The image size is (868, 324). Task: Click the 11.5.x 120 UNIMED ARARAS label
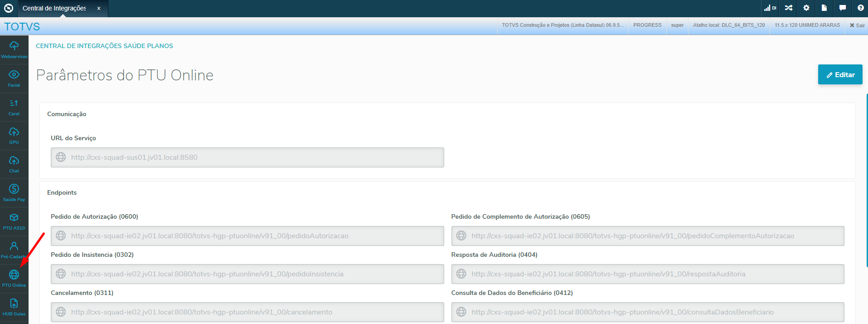tap(807, 25)
